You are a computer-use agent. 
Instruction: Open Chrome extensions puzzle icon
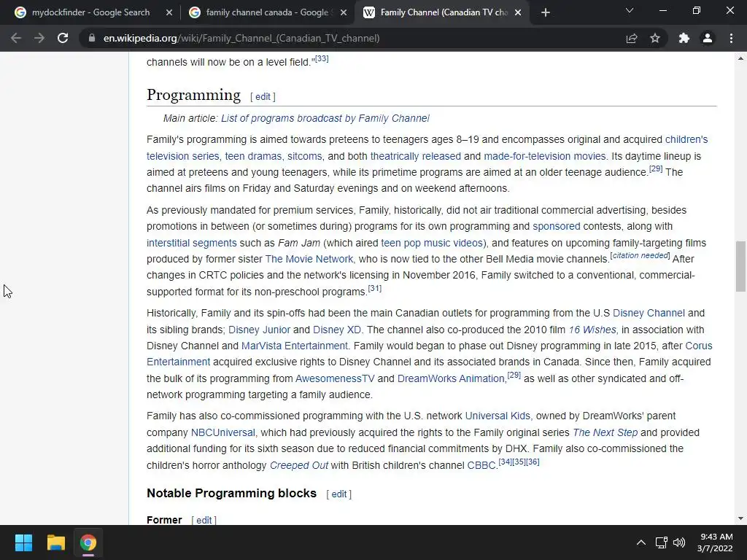(684, 38)
